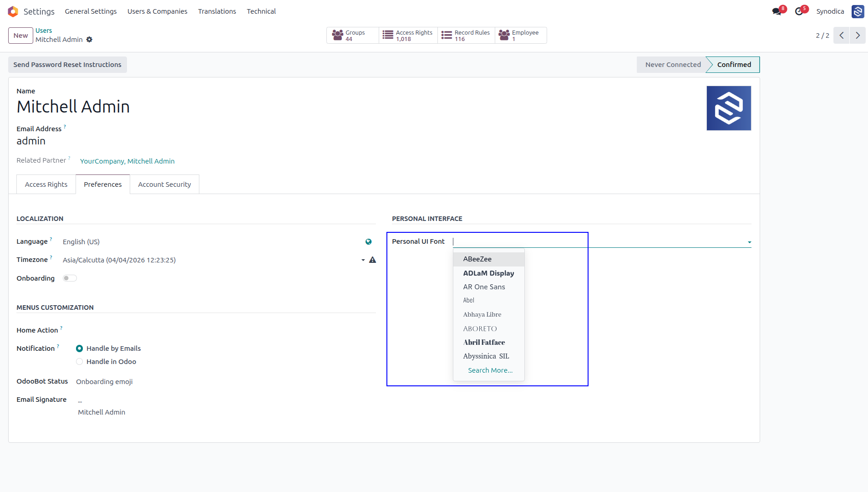Click the globe icon next to Language
This screenshot has width=868, height=492.
pos(369,242)
